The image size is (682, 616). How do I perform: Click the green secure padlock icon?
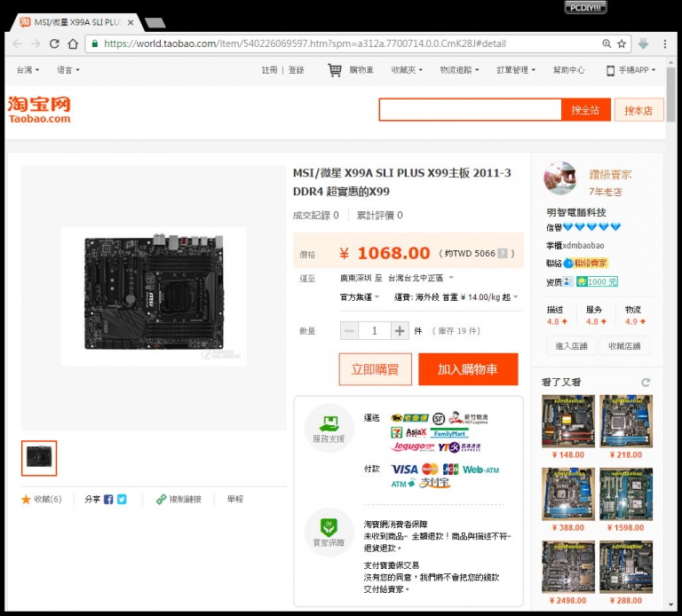pyautogui.click(x=94, y=43)
